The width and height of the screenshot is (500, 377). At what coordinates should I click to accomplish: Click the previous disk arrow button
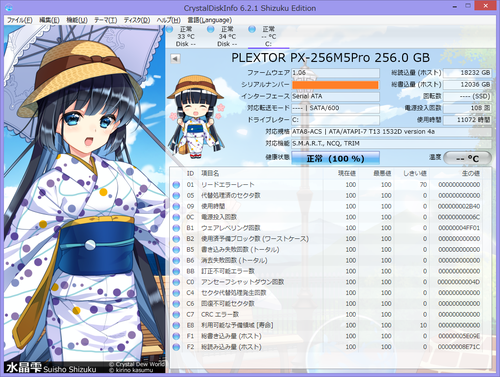175,59
